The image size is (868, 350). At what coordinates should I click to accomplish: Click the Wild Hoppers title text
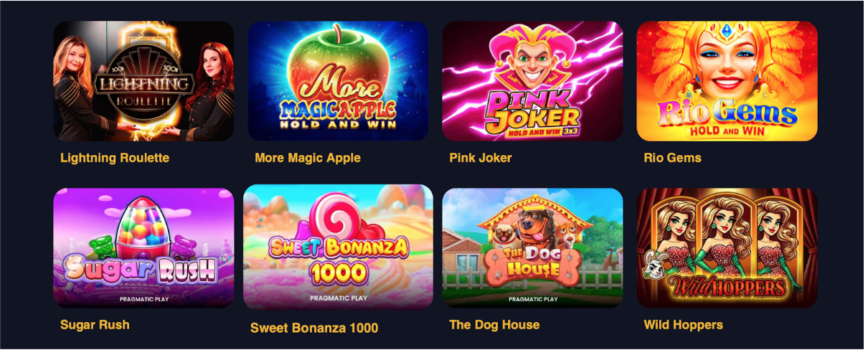point(684,325)
